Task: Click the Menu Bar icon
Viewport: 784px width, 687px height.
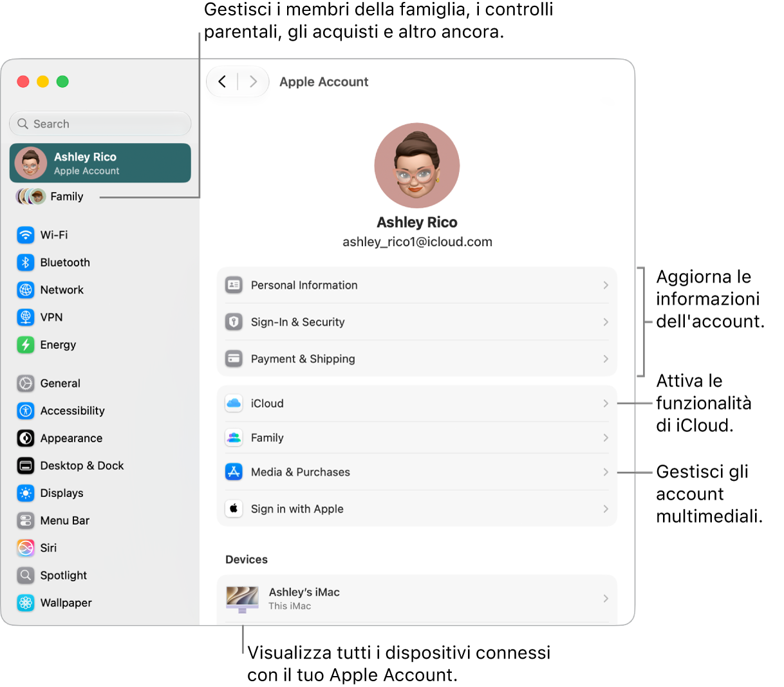Action: pos(26,520)
